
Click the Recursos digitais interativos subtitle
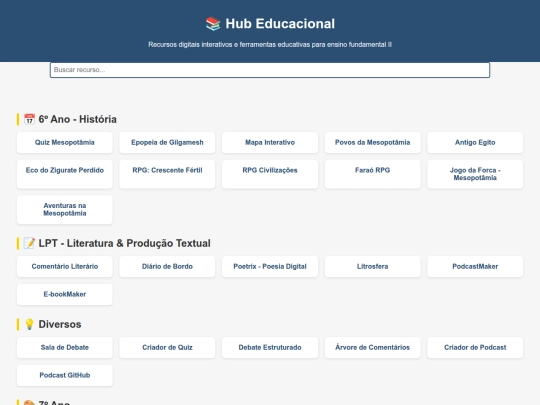click(270, 44)
